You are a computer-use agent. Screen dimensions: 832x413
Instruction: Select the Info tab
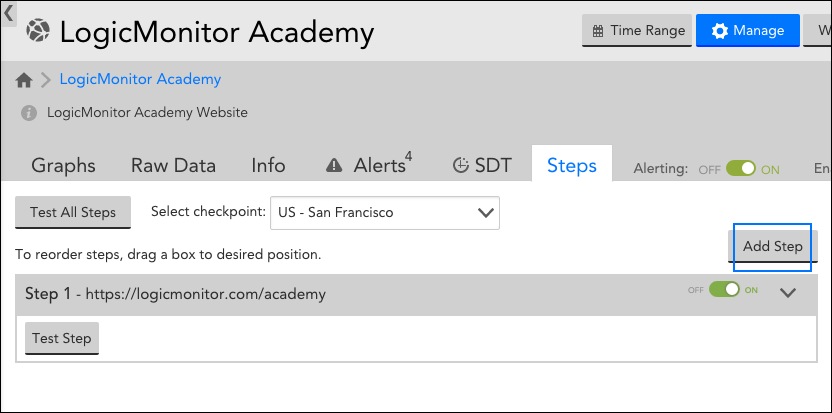268,166
